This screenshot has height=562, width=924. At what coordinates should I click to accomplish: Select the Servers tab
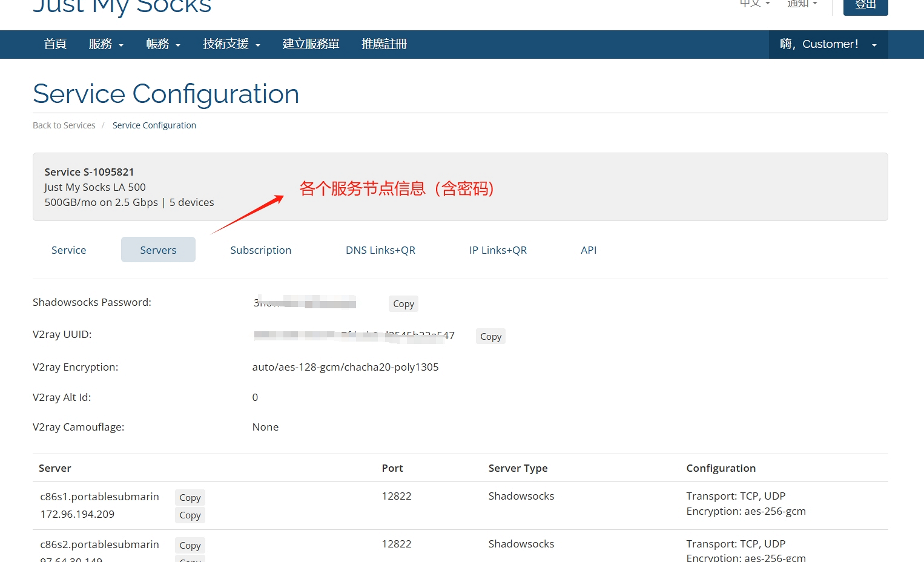tap(158, 250)
